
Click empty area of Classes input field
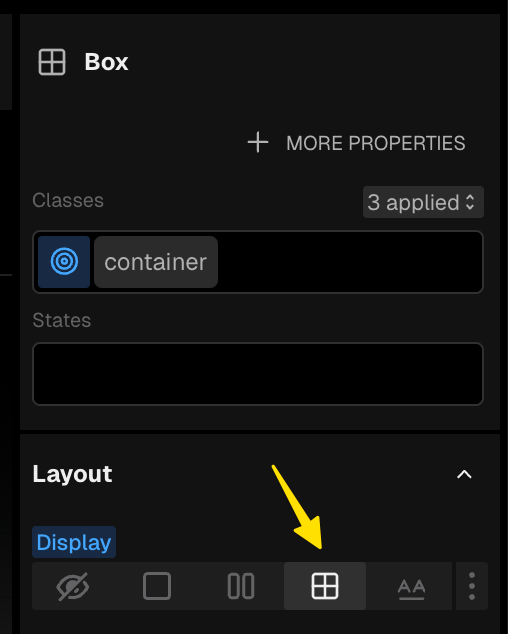(x=350, y=262)
